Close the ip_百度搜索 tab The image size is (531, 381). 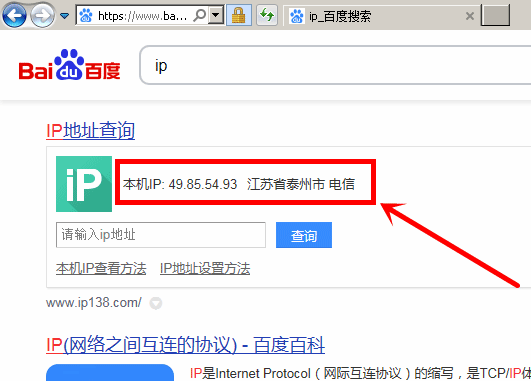(x=470, y=16)
